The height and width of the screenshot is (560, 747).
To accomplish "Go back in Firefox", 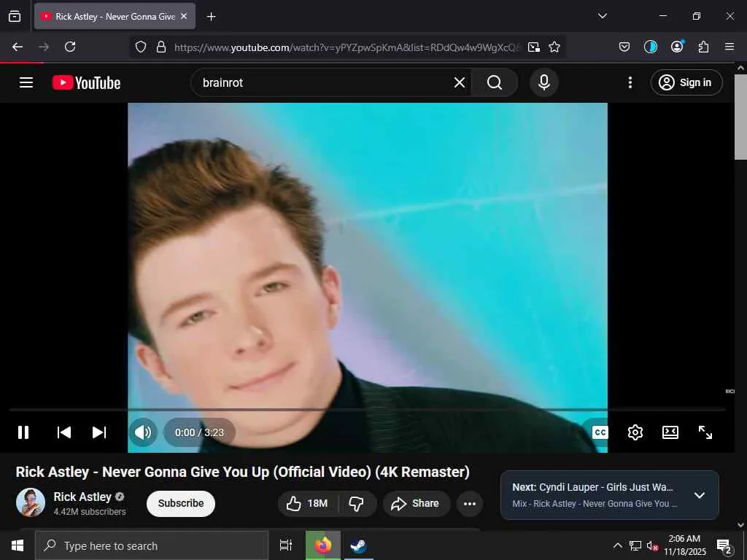I will coord(18,47).
